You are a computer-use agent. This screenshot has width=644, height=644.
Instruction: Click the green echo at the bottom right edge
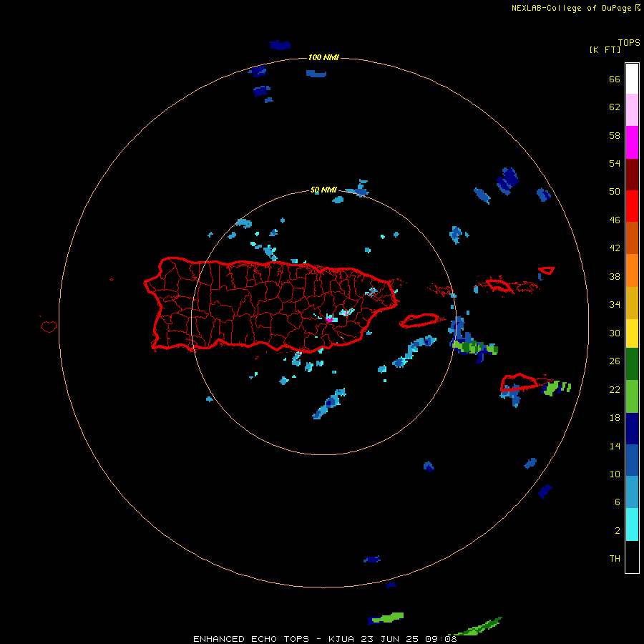click(x=477, y=627)
